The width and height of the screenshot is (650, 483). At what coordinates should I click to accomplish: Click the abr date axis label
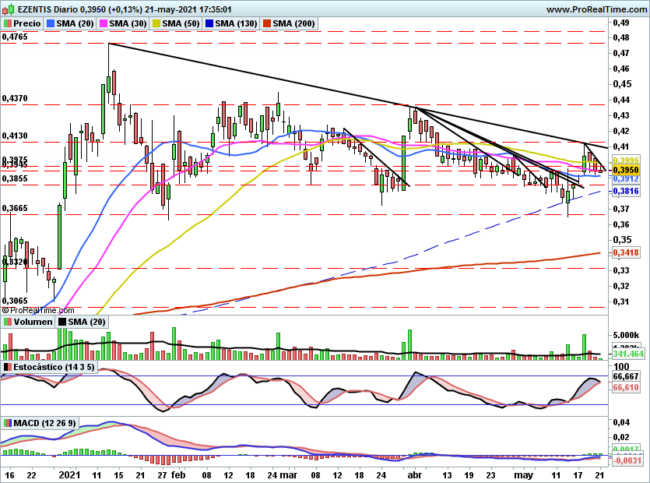click(x=415, y=475)
